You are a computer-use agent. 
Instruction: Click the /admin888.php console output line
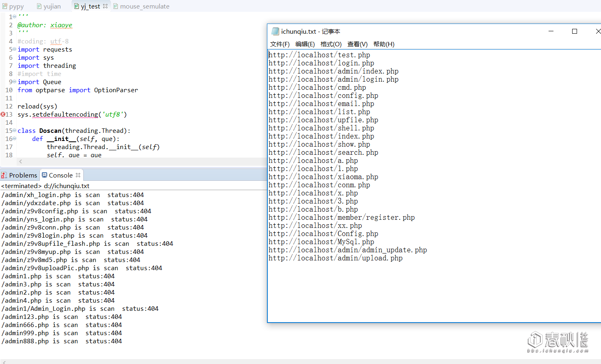(x=62, y=341)
